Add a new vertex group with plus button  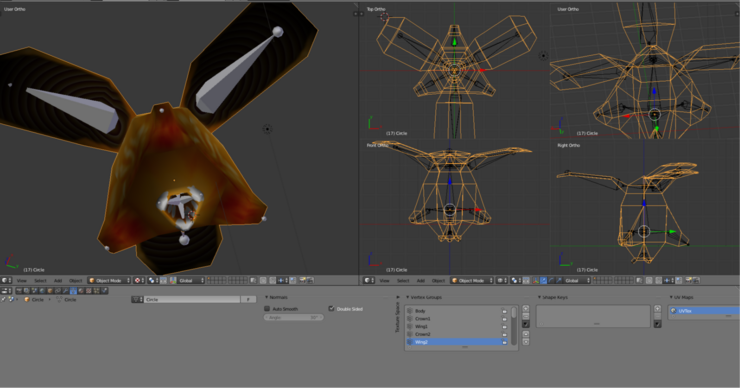pyautogui.click(x=526, y=309)
